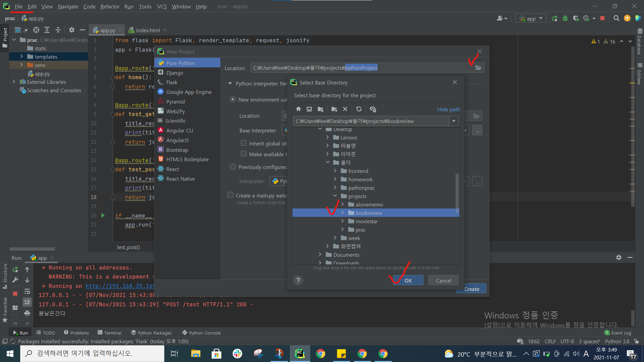
Task: Open the path history dropdown arrow
Action: 454,121
